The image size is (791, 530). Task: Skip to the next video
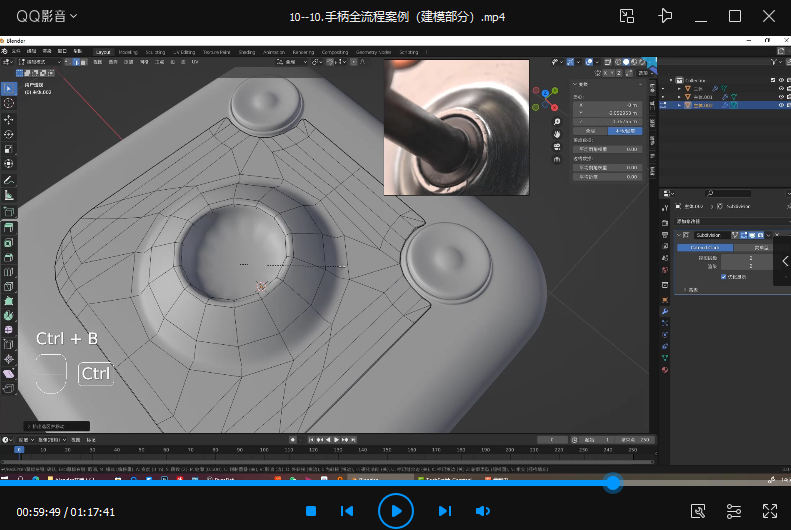pos(445,511)
